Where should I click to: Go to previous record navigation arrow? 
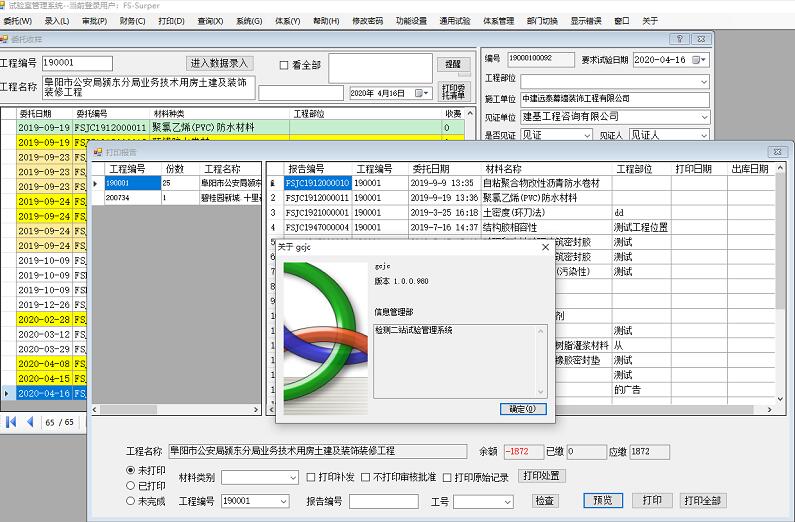click(x=29, y=422)
